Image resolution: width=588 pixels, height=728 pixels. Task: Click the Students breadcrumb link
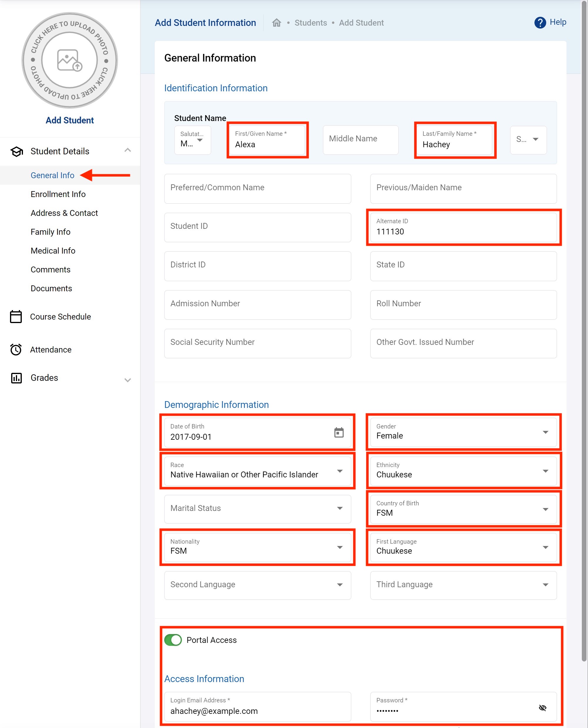pos(310,23)
